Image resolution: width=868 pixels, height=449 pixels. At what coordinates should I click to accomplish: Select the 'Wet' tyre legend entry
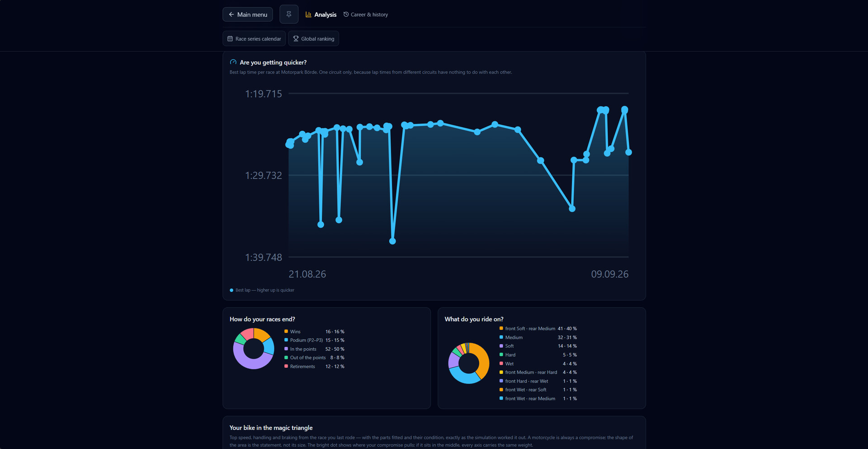[538, 364]
